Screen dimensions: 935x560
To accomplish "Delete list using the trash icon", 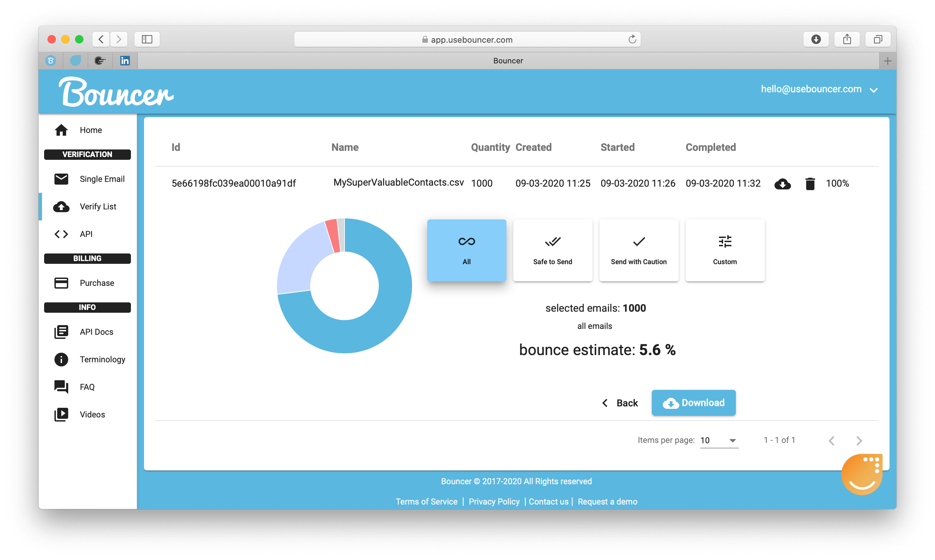I will point(810,184).
